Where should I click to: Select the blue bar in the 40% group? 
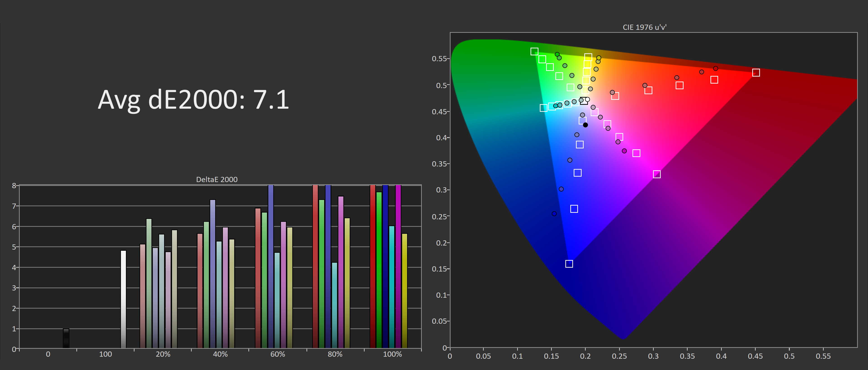(x=213, y=273)
